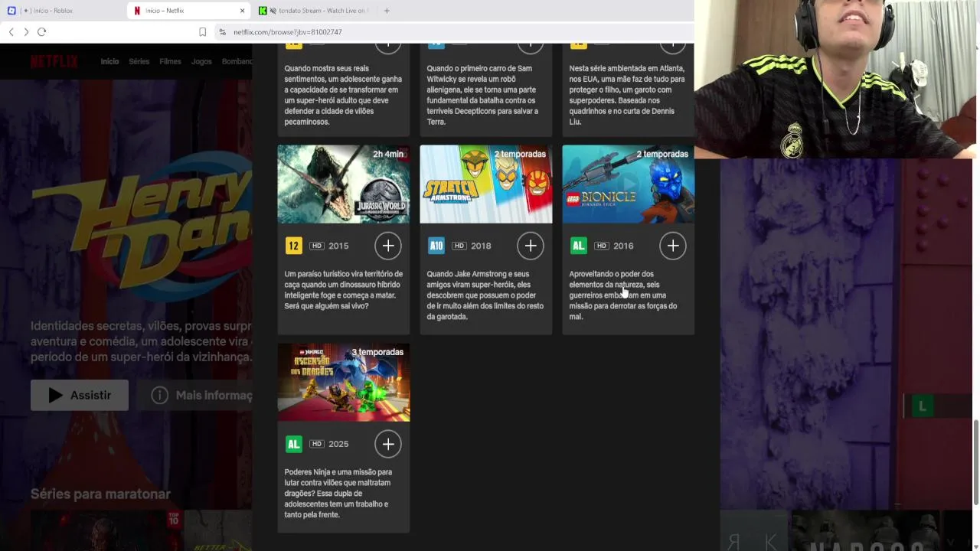This screenshot has height=551, width=980.
Task: Click the Assistir play button
Action: pos(80,395)
